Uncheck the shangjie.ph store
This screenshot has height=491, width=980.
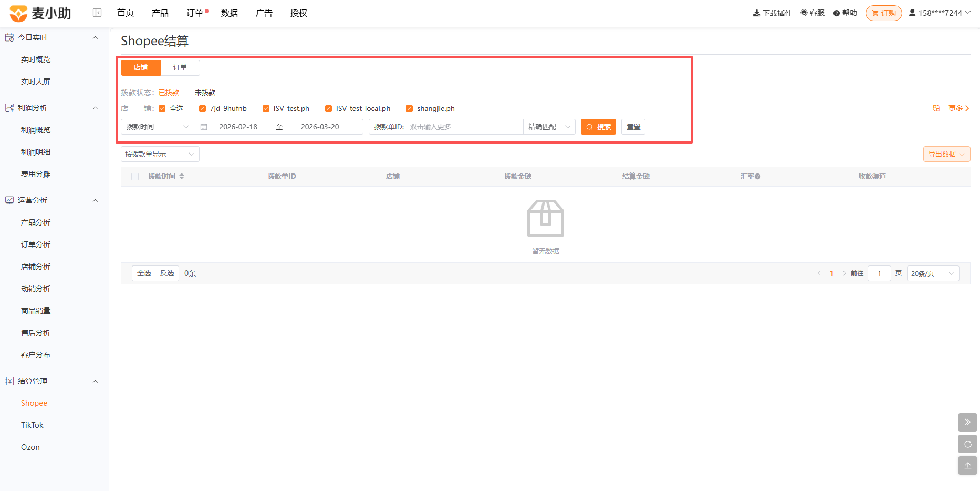pos(409,109)
